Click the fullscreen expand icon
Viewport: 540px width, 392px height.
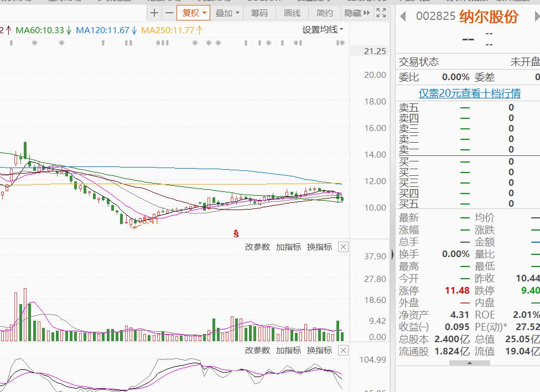tap(380, 13)
